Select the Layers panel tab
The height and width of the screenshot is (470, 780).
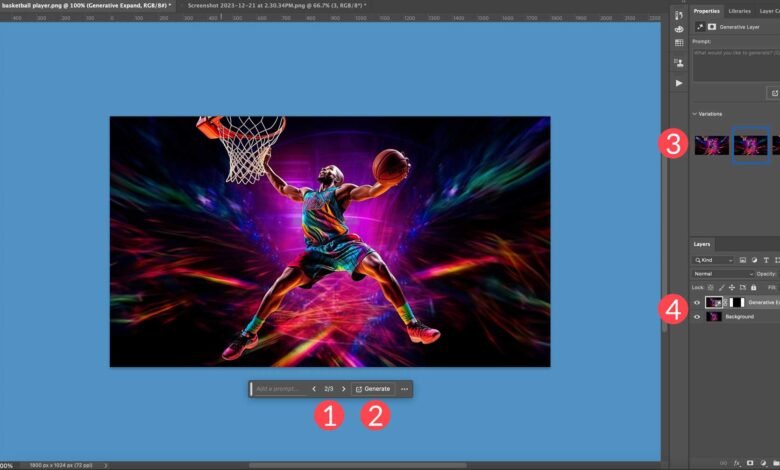(x=702, y=244)
